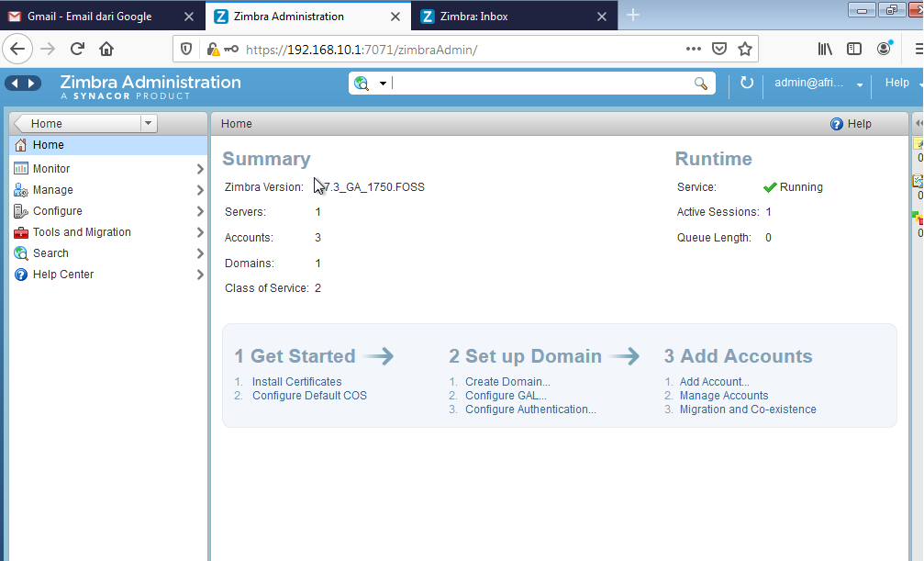Image resolution: width=924 pixels, height=561 pixels.
Task: Click the browser address bar URL
Action: [x=362, y=50]
